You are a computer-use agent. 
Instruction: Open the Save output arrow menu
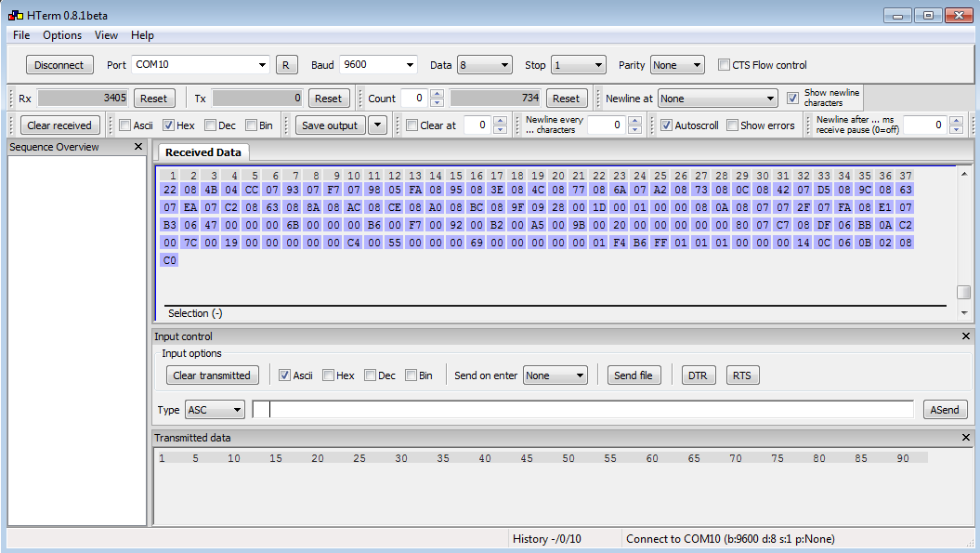377,125
